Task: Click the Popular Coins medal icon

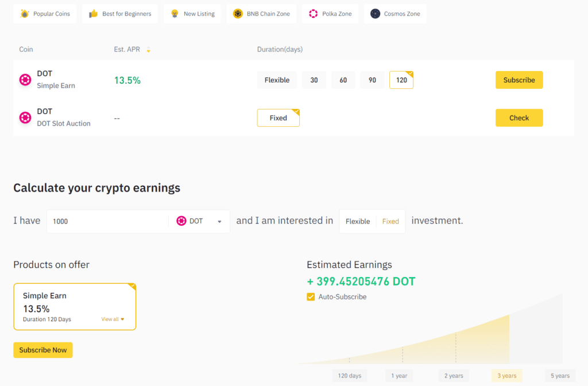Action: point(24,14)
